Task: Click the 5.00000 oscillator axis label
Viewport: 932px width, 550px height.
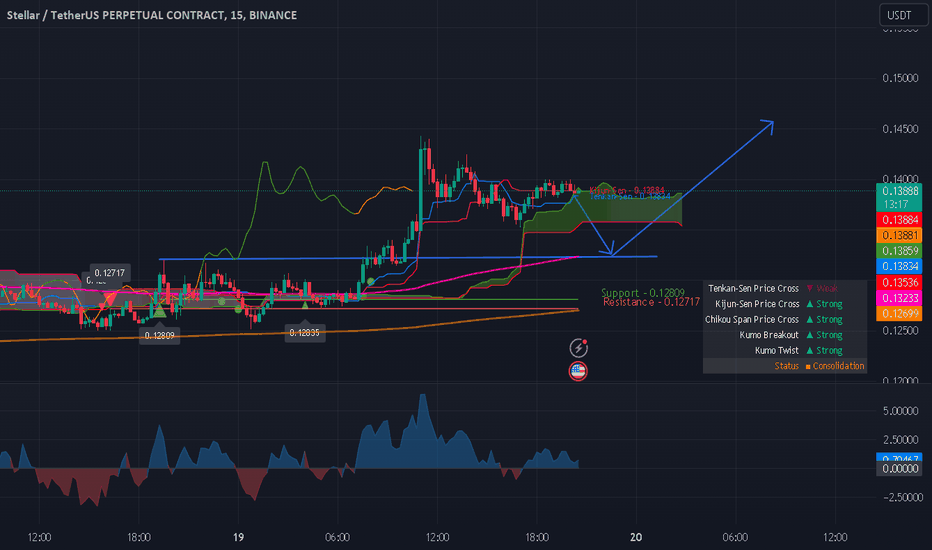Action: coord(900,411)
